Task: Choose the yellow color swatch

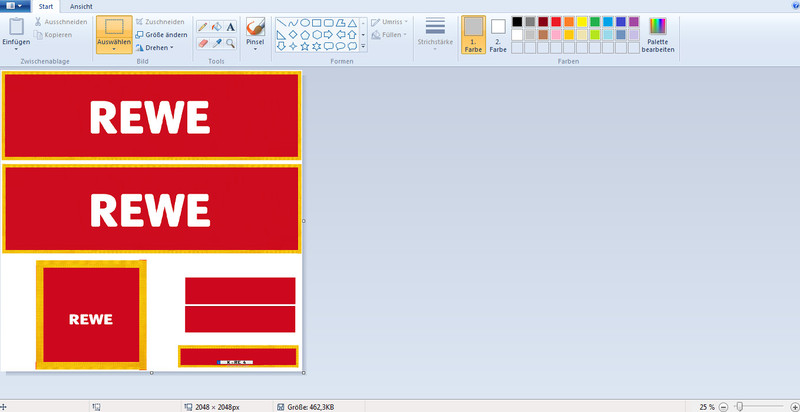Action: 582,21
